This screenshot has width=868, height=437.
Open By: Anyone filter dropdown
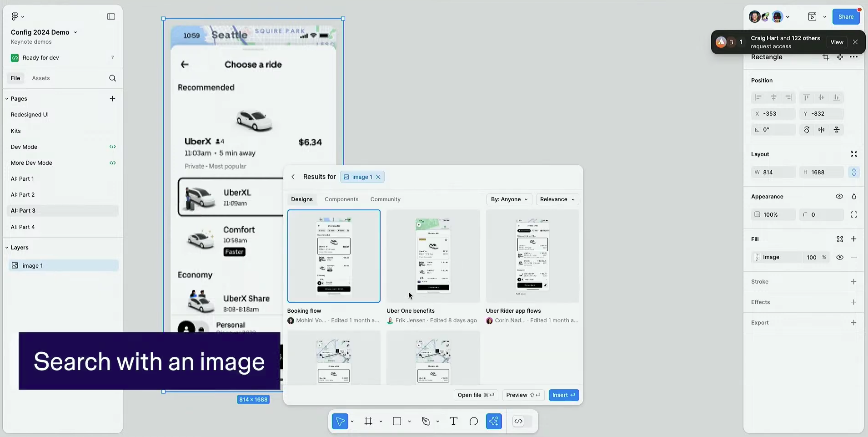pos(509,199)
